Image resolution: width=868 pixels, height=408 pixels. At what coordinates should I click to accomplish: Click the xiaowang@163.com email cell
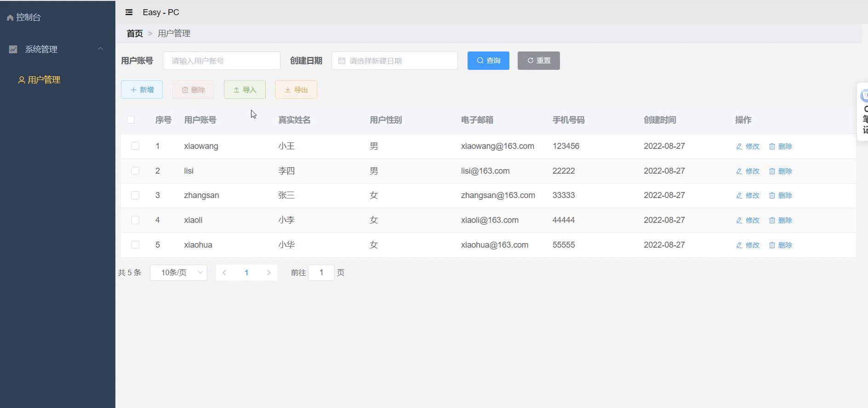pyautogui.click(x=497, y=146)
